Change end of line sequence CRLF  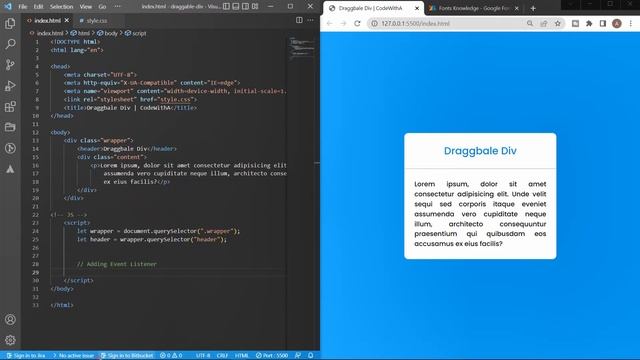pyautogui.click(x=222, y=356)
